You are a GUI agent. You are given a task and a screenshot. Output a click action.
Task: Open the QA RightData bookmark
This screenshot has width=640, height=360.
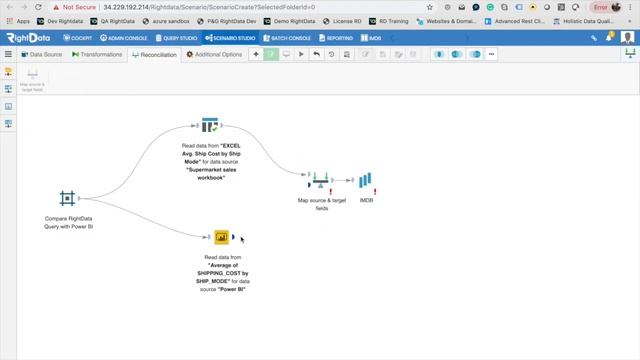(113, 21)
